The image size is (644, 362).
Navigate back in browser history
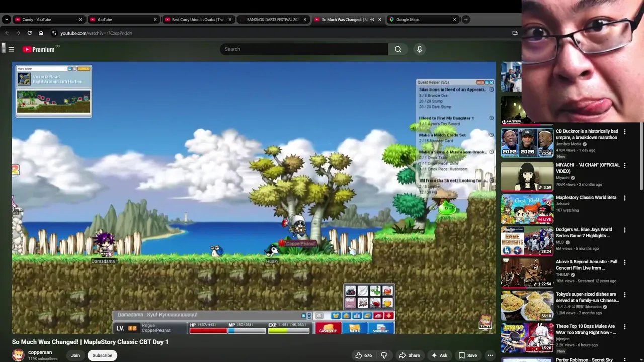(x=7, y=33)
